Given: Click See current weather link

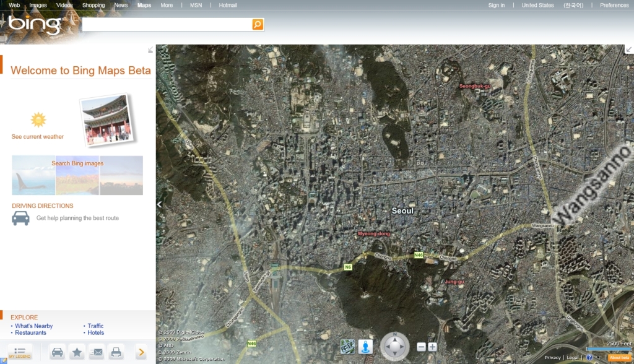Looking at the screenshot, I should tap(38, 137).
